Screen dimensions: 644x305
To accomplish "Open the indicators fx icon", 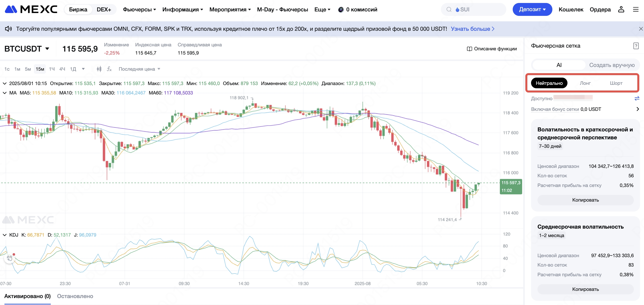I will tap(109, 69).
